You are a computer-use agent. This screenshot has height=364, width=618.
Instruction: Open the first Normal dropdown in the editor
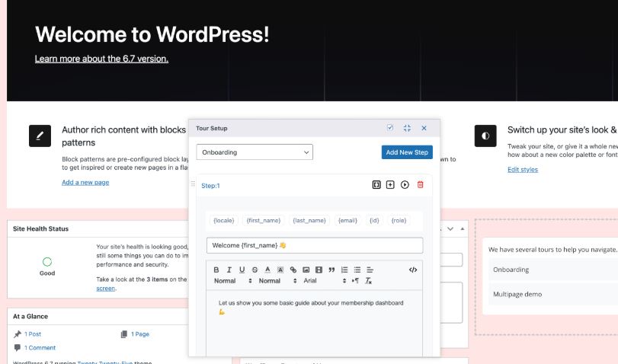(232, 281)
